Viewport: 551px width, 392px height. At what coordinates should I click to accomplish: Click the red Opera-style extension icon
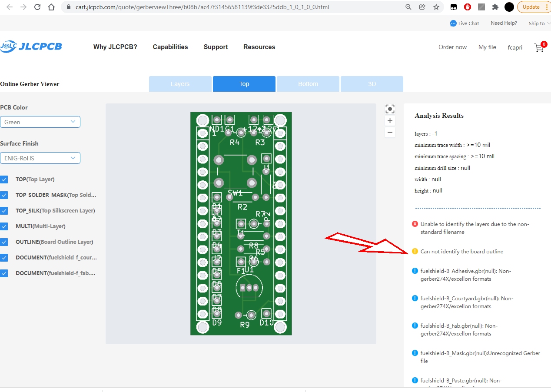pyautogui.click(x=468, y=7)
